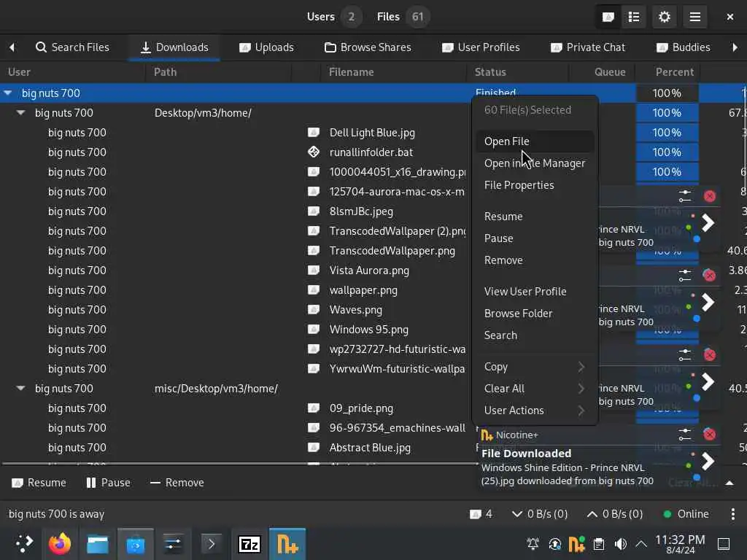Expand the Copy submenu
Viewport: 747px width, 560px height.
(535, 366)
